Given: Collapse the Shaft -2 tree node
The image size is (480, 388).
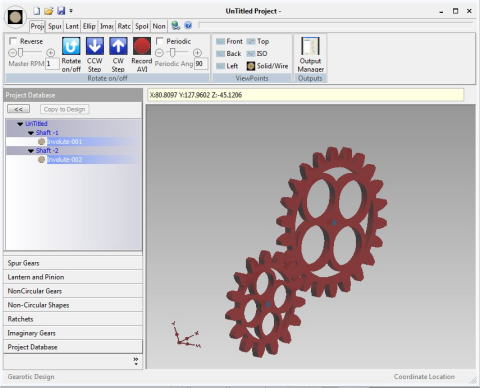Looking at the screenshot, I should point(31,151).
